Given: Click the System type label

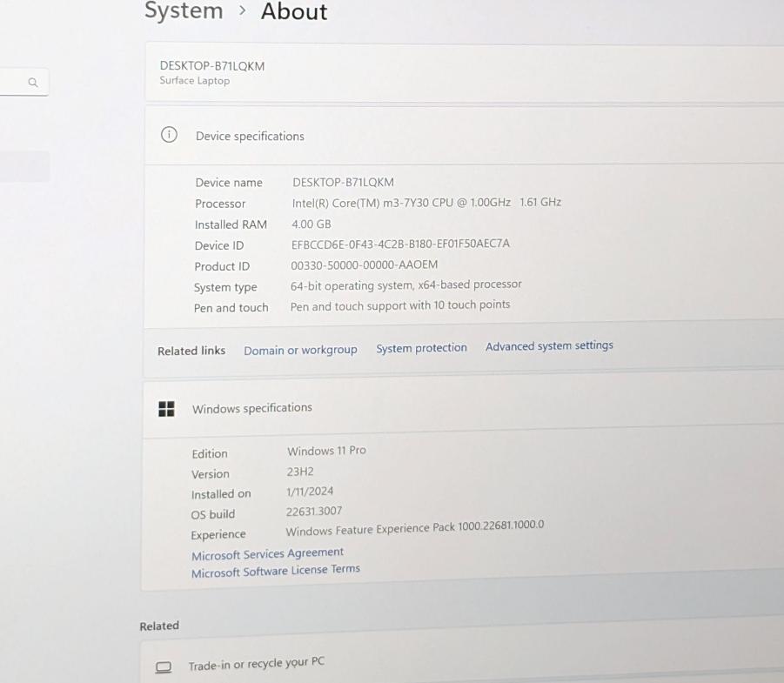Looking at the screenshot, I should 225,287.
